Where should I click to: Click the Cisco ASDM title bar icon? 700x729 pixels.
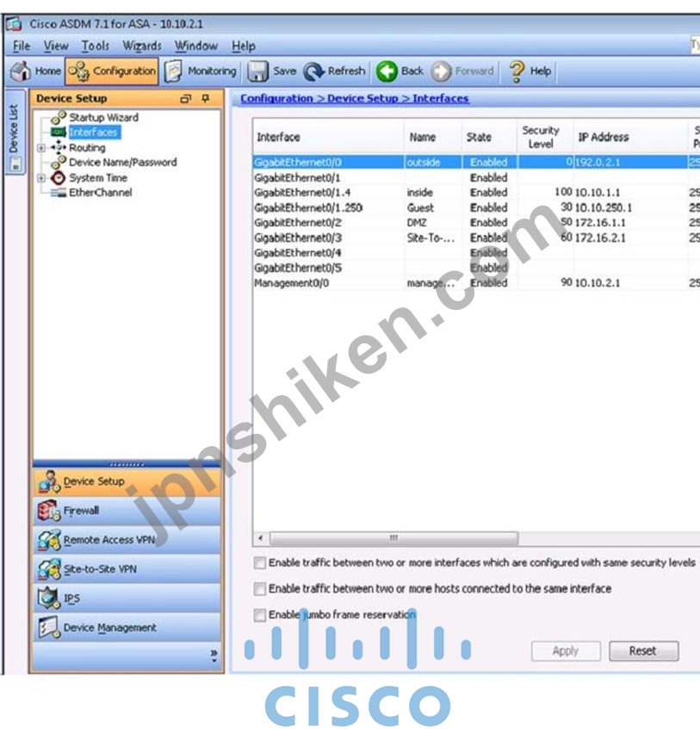(14, 23)
